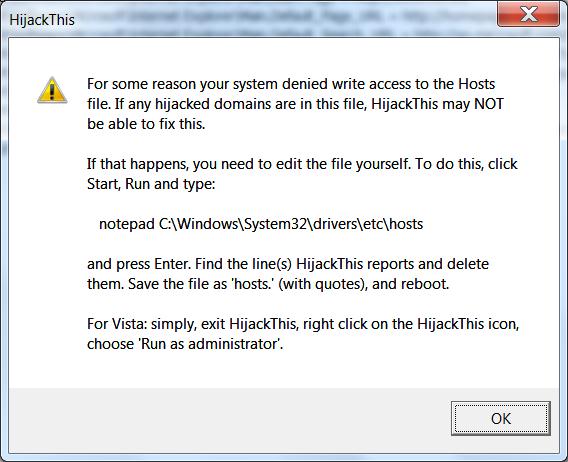Screen dimensions: 568x462
Task: Click the word NOT in the message
Action: (489, 104)
